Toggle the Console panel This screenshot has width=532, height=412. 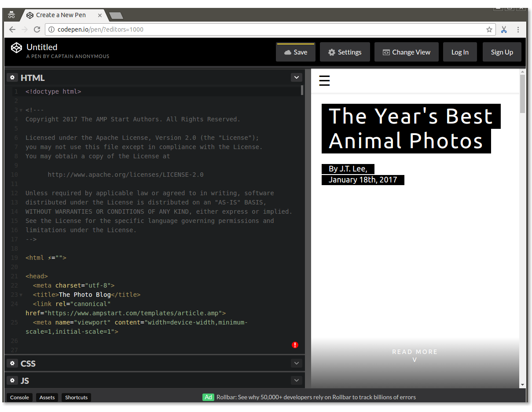19,397
